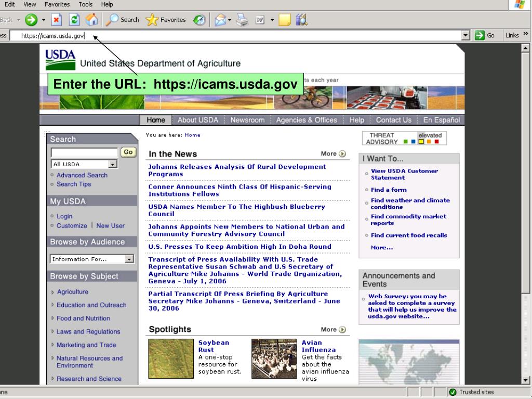Open the Contact Us tab
Screen dimensions: 532x399
394,120
